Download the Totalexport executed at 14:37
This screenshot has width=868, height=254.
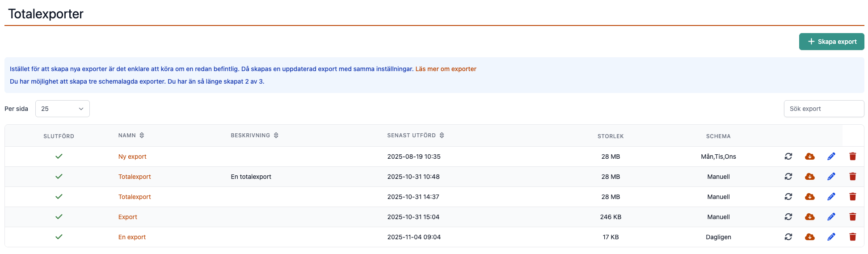tap(810, 197)
